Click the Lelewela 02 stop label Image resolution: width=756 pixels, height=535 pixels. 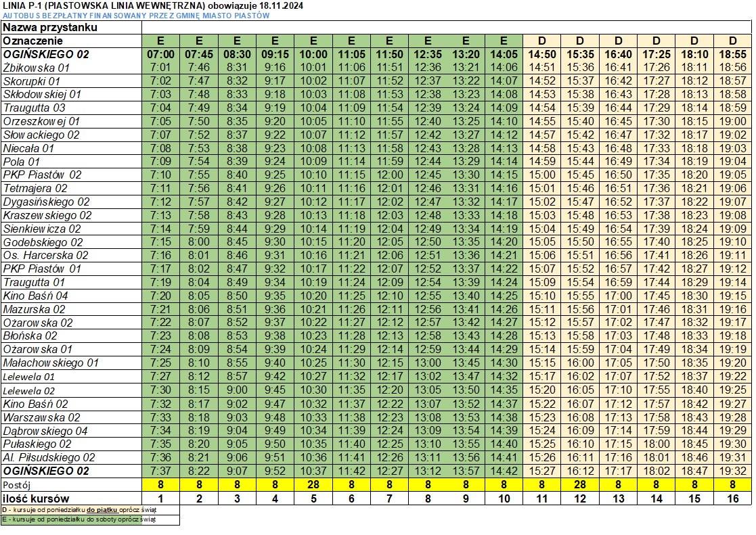coord(29,390)
